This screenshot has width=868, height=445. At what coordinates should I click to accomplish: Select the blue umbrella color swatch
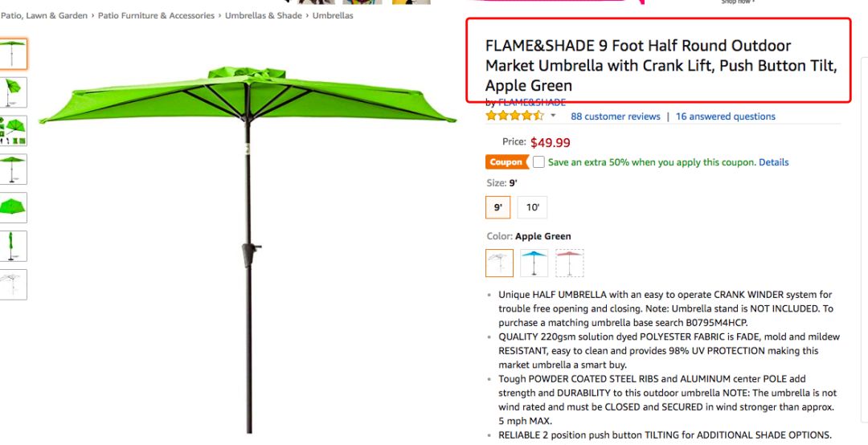tap(534, 263)
